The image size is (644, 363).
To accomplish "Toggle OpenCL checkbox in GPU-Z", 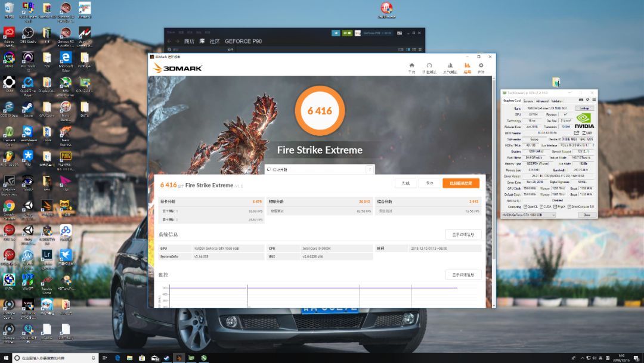I will (x=526, y=207).
